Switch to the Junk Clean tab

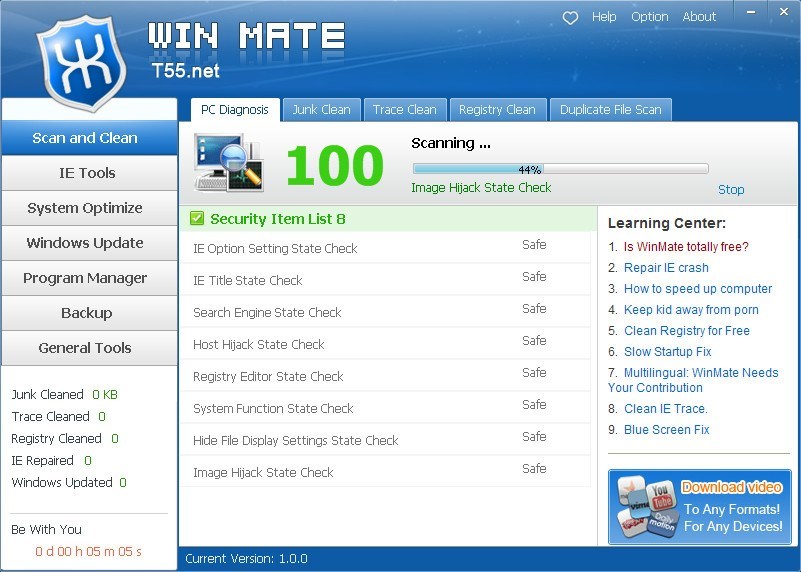pyautogui.click(x=321, y=110)
